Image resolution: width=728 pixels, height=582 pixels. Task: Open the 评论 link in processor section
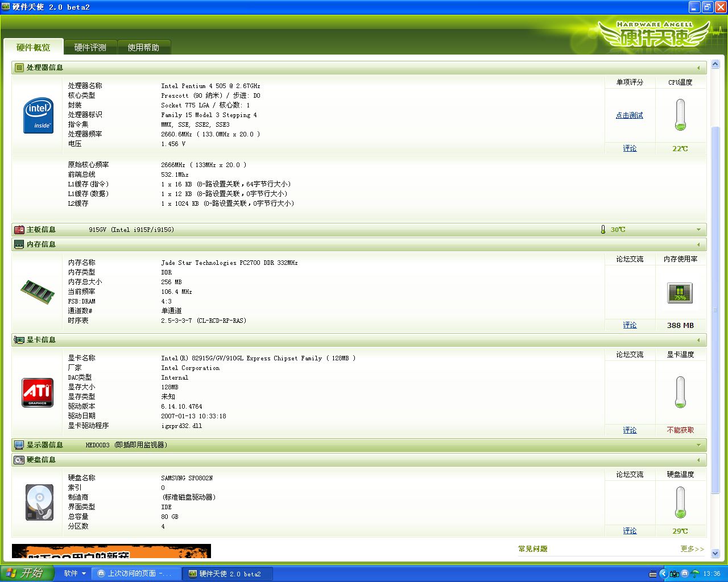coord(630,148)
